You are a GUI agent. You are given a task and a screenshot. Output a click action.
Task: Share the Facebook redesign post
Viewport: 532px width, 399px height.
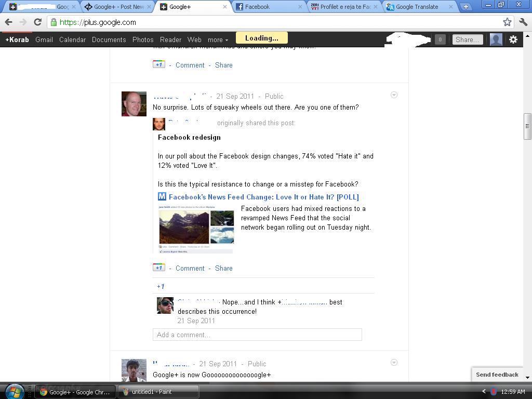224,269
